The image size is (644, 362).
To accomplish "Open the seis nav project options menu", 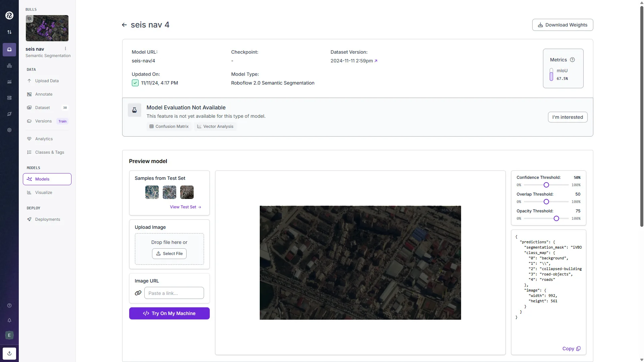I will coord(65,49).
